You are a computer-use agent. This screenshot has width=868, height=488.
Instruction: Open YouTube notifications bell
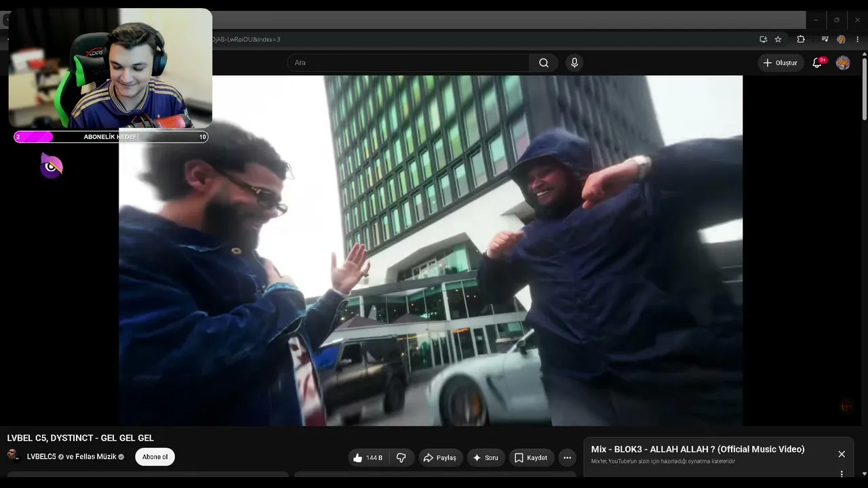[817, 63]
